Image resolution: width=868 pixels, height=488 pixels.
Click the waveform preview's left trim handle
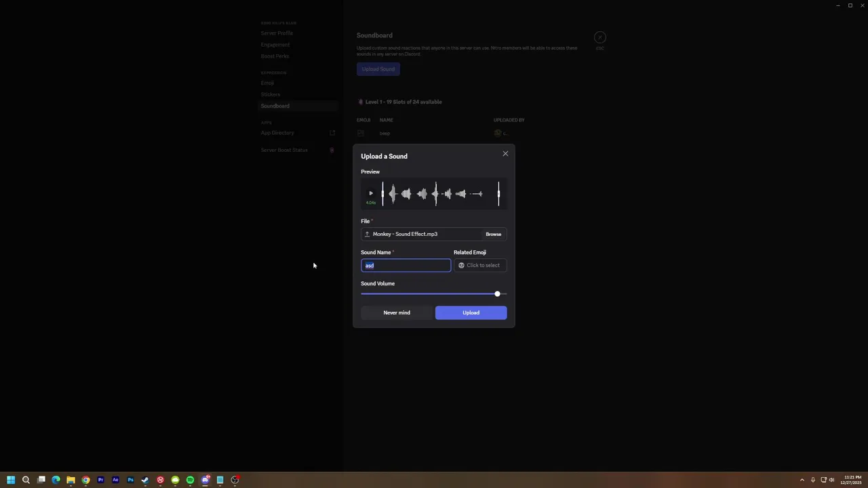(x=382, y=194)
